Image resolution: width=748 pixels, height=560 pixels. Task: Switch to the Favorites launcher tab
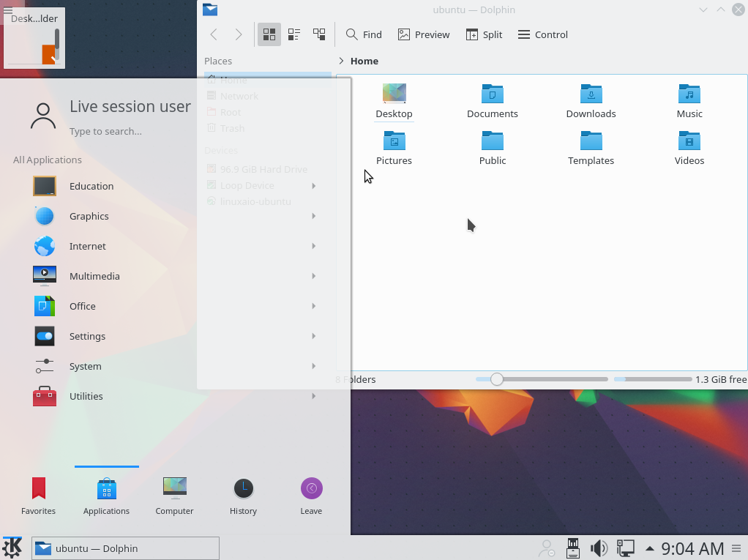tap(38, 496)
